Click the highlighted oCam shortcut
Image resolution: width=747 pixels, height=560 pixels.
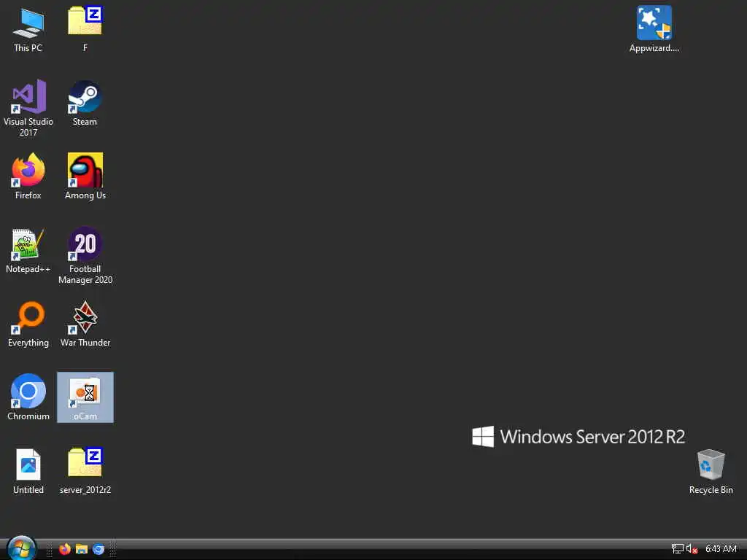click(x=85, y=397)
